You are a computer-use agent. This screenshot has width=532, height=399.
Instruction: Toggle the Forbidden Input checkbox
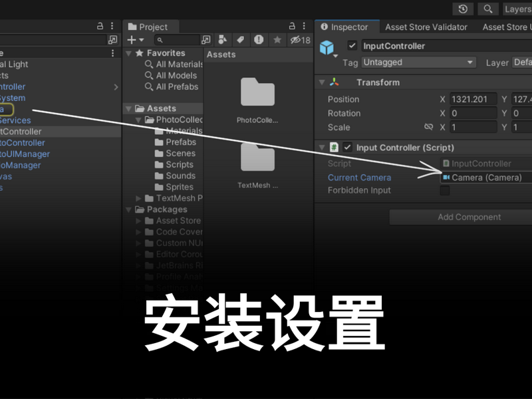(x=444, y=190)
